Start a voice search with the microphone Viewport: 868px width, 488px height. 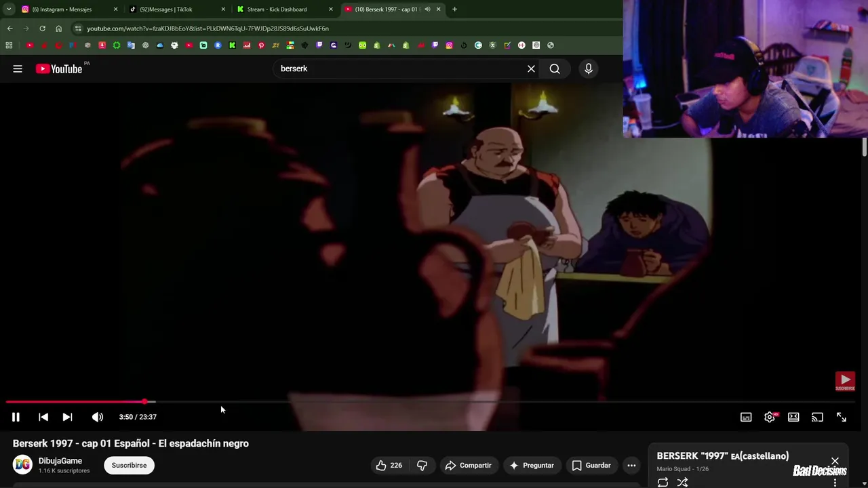pos(589,68)
